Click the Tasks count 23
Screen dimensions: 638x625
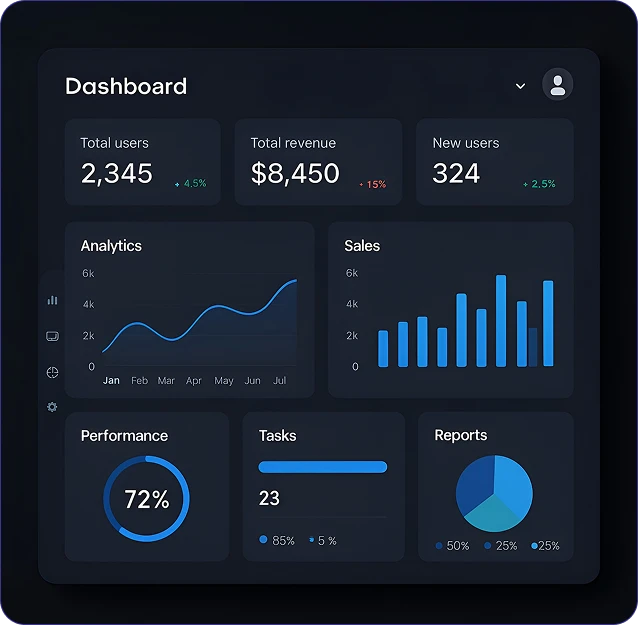pos(269,498)
